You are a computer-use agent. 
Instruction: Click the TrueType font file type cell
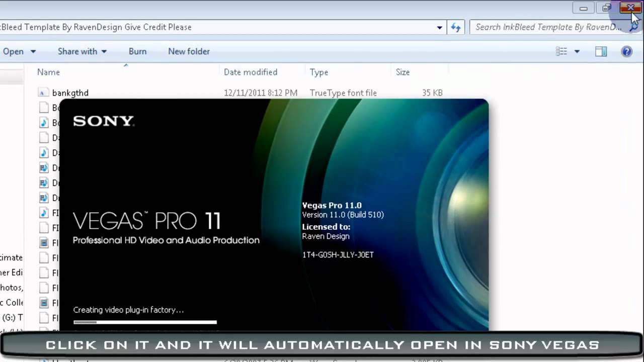pyautogui.click(x=343, y=93)
